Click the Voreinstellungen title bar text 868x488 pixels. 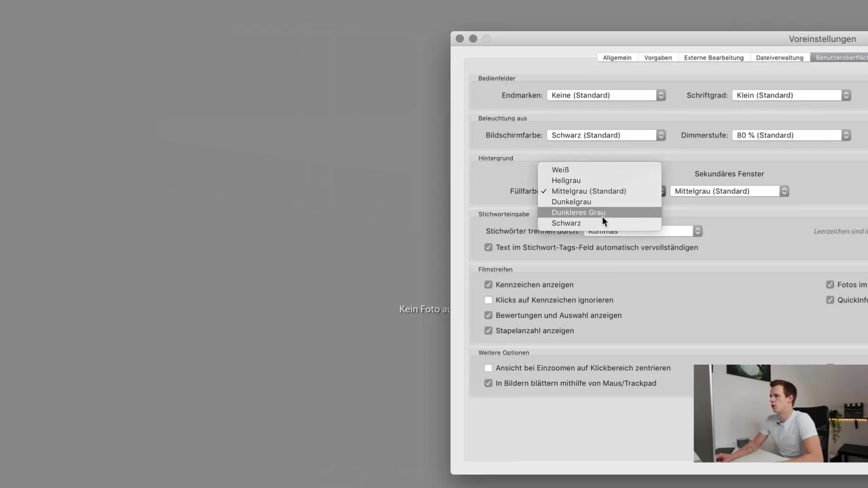822,39
